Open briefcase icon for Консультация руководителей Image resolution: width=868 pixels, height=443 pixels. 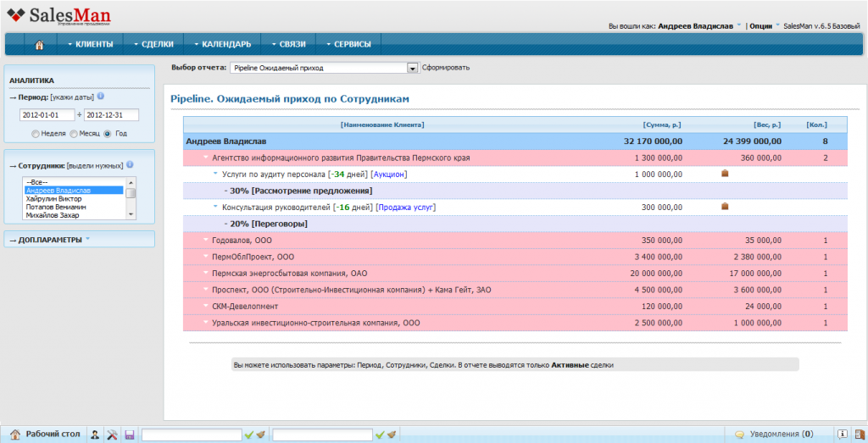pyautogui.click(x=725, y=207)
